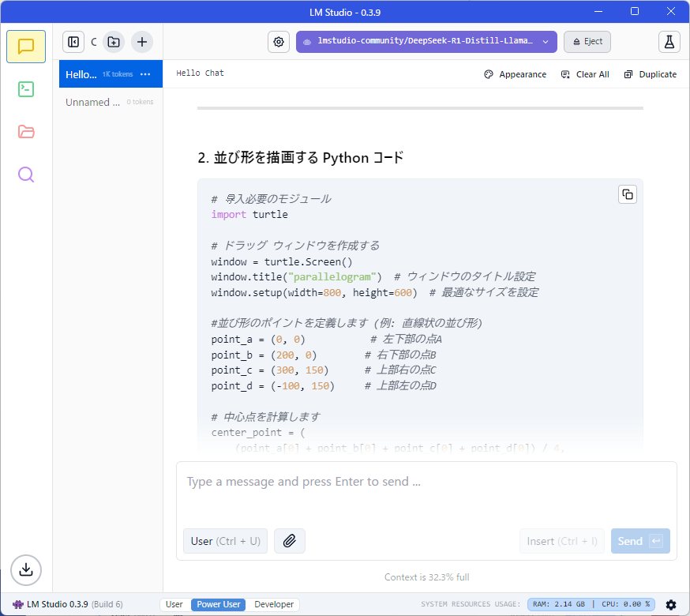The image size is (690, 616).
Task: Duplicate the current chat
Action: (x=651, y=74)
